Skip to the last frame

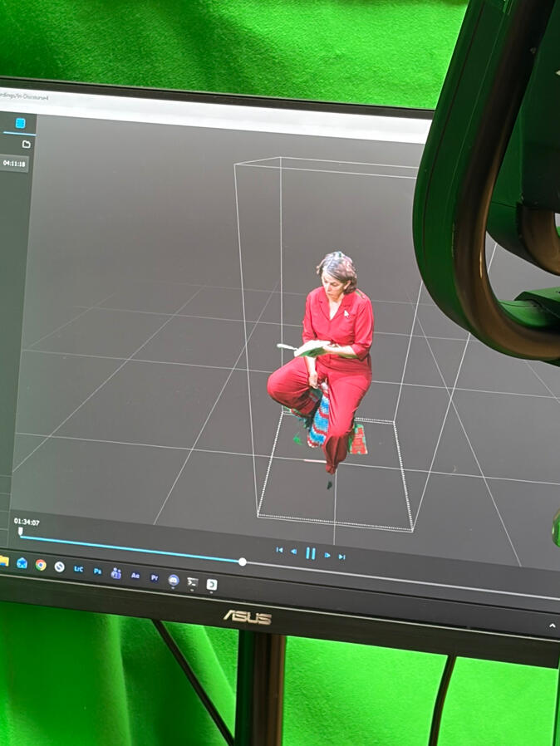341,556
